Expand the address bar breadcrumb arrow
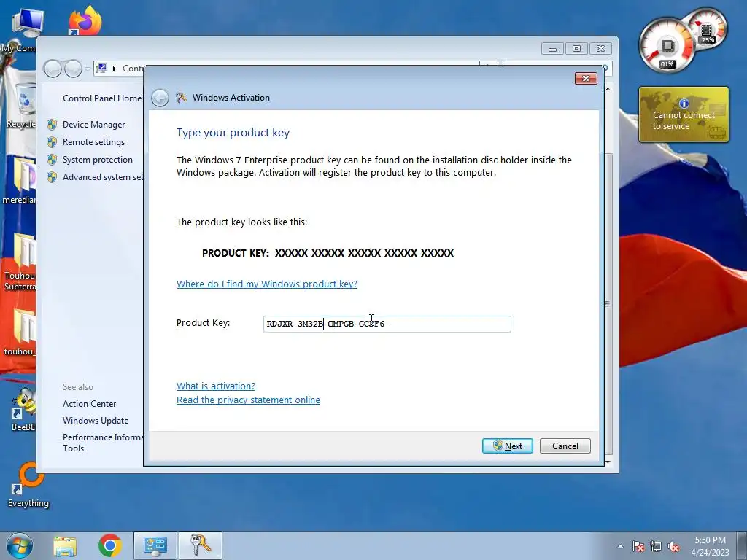 [x=115, y=69]
